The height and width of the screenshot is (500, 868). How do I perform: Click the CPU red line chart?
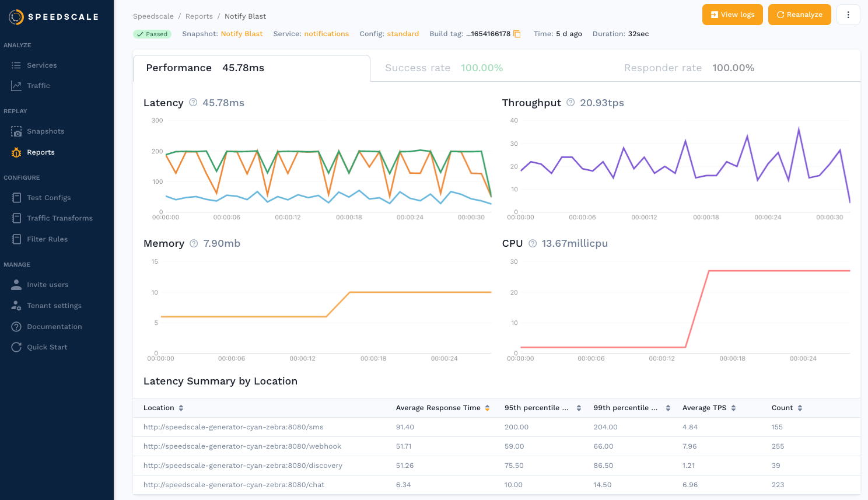tap(685, 309)
